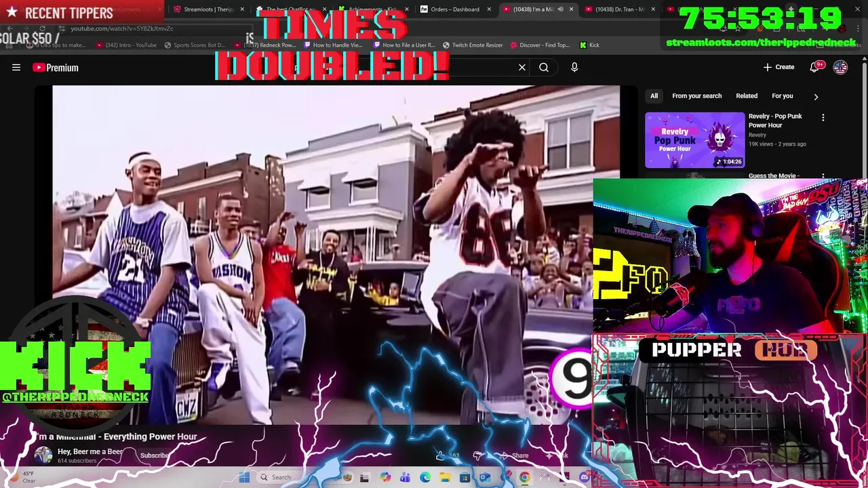
Task: Click the Share button under video
Action: point(514,455)
